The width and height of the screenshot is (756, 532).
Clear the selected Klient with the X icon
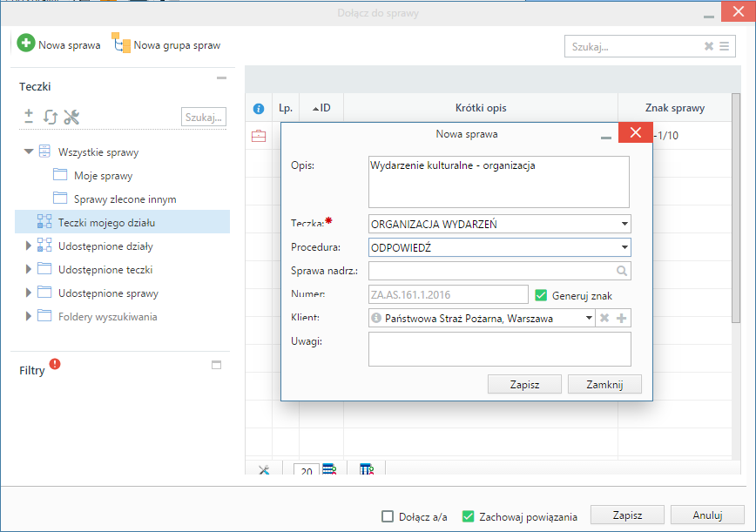click(x=604, y=319)
